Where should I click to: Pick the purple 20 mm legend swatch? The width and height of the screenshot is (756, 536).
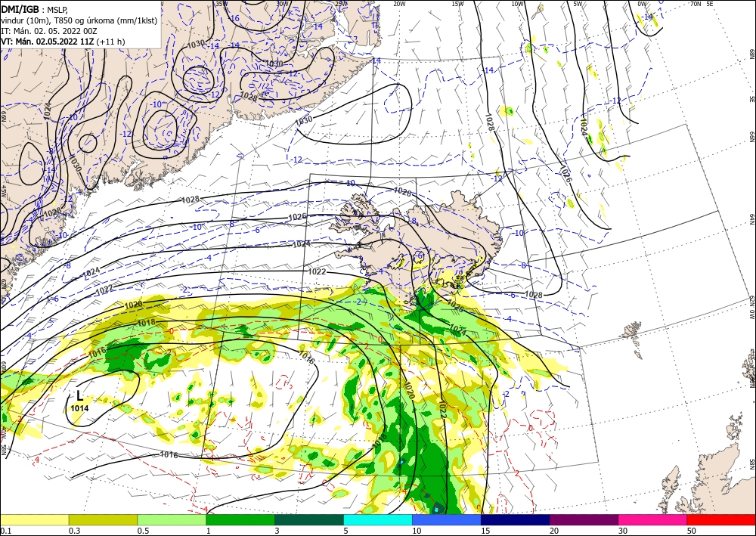(584, 519)
